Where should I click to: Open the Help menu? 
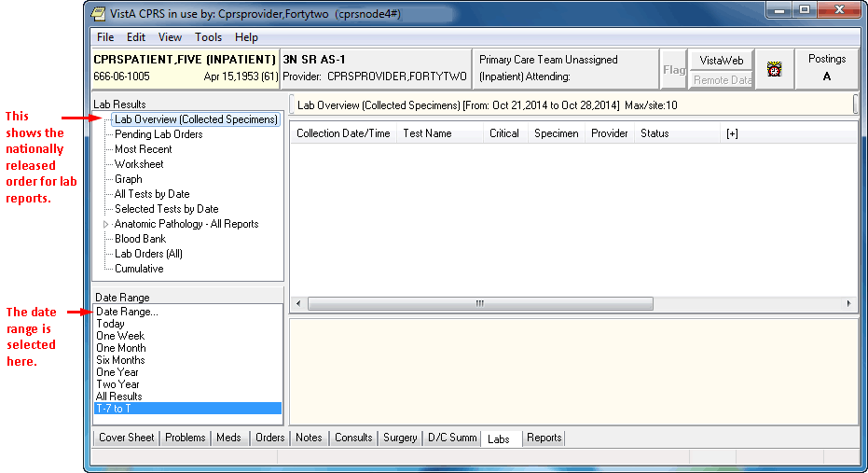246,37
